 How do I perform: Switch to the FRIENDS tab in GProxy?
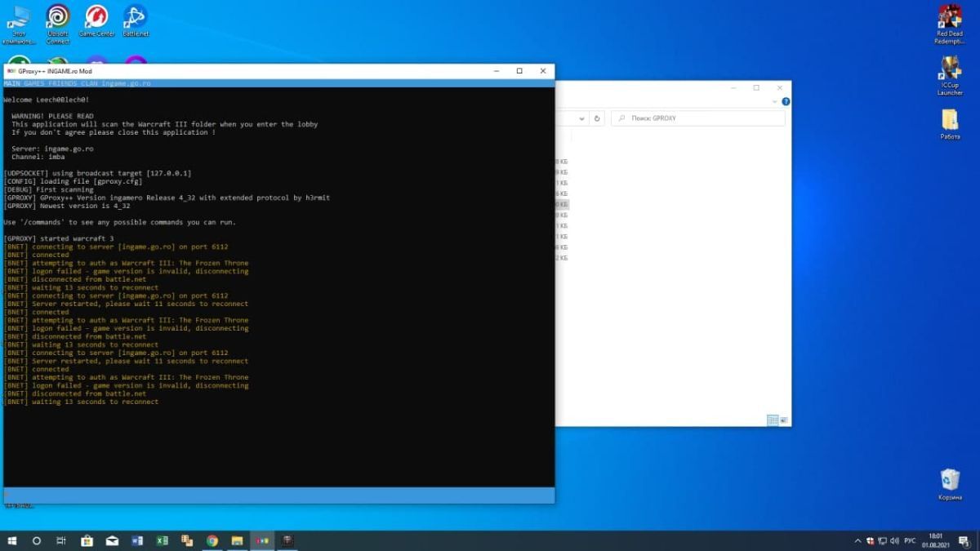pos(64,83)
